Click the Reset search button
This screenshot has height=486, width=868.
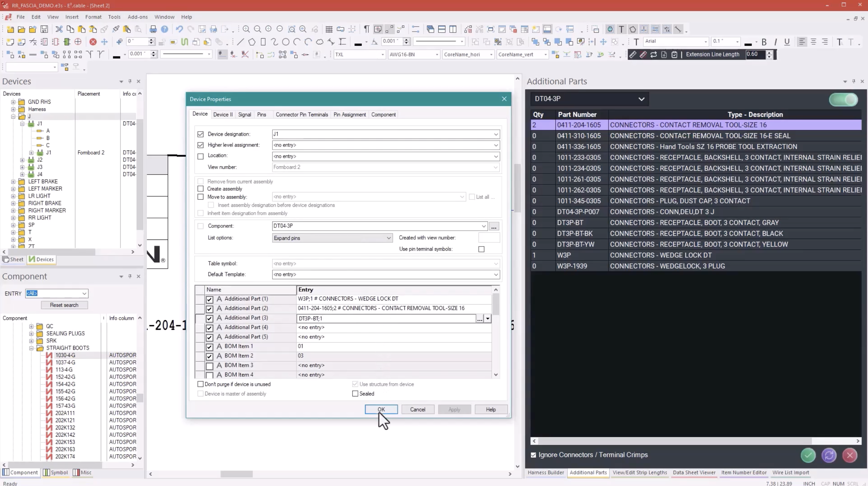[64, 305]
